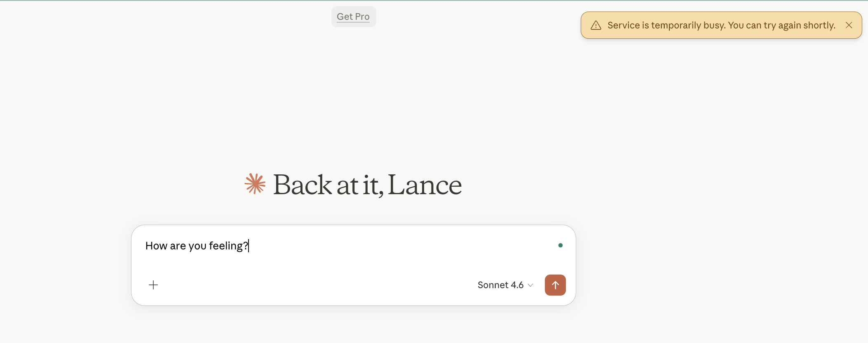Click the word 'Service' in the alert banner

(624, 26)
